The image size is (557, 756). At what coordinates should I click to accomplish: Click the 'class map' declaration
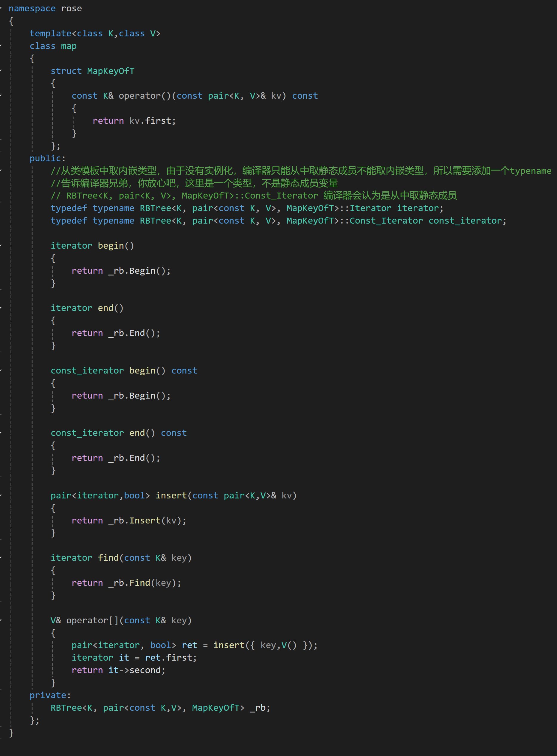point(53,46)
